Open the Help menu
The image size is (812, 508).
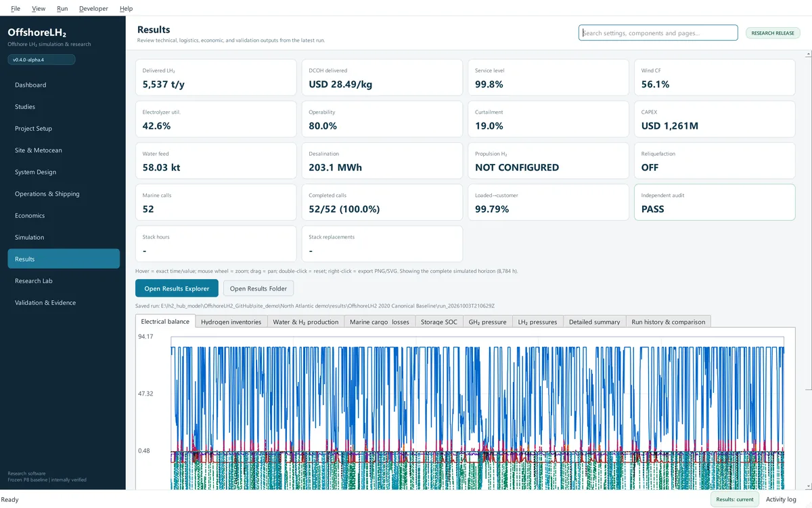(x=126, y=8)
